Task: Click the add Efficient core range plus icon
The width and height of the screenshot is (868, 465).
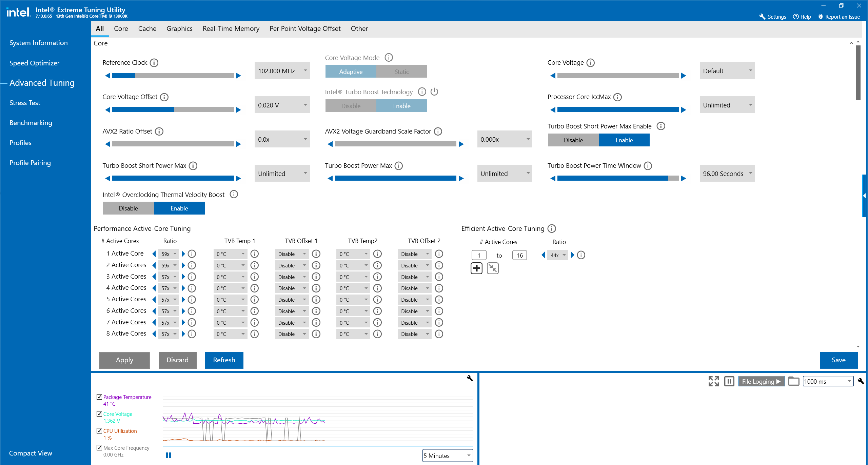Action: (x=476, y=268)
